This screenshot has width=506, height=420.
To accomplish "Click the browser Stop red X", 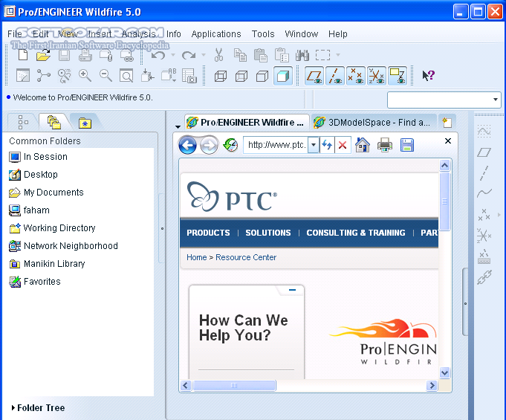I will [343, 145].
